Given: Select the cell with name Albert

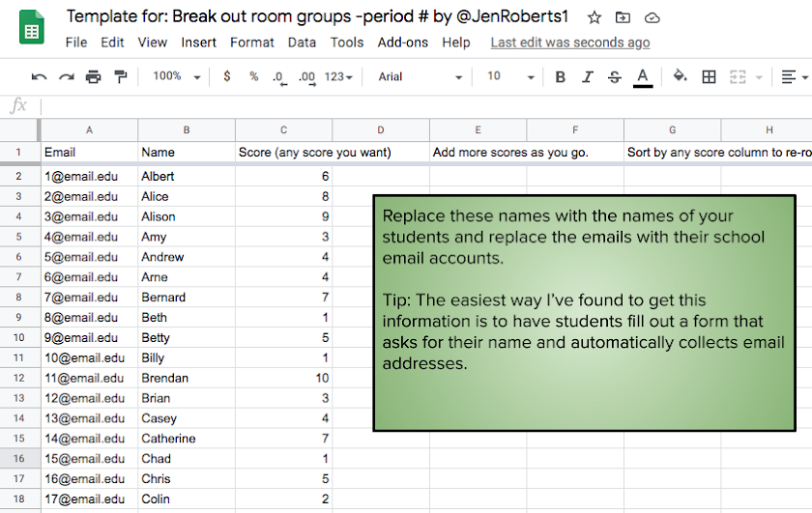Looking at the screenshot, I should [x=187, y=177].
